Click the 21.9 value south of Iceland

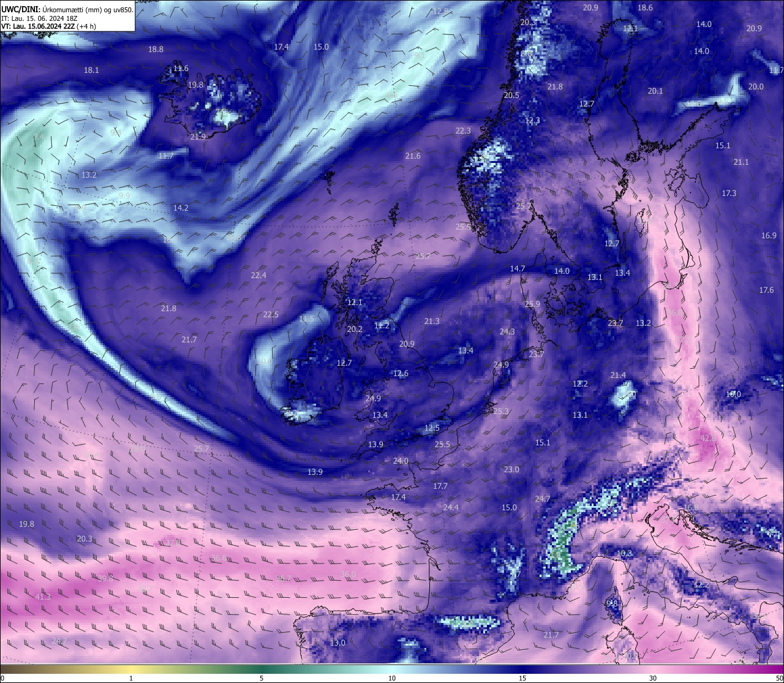click(198, 137)
